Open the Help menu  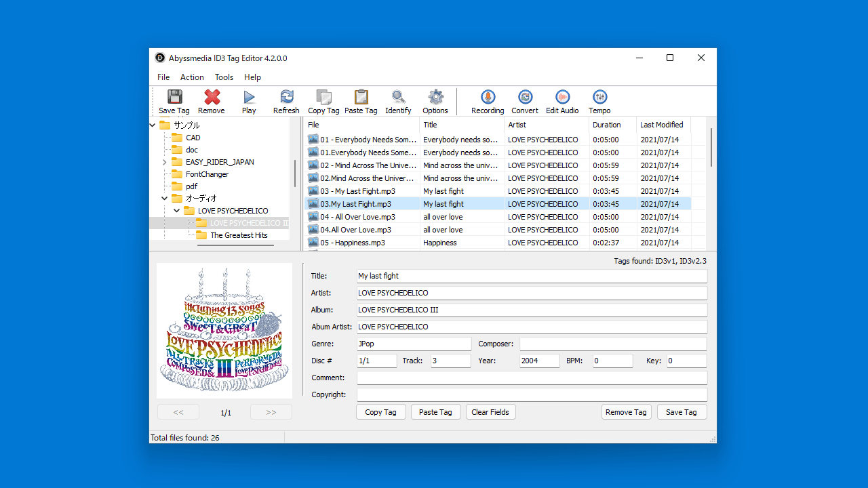coord(252,77)
